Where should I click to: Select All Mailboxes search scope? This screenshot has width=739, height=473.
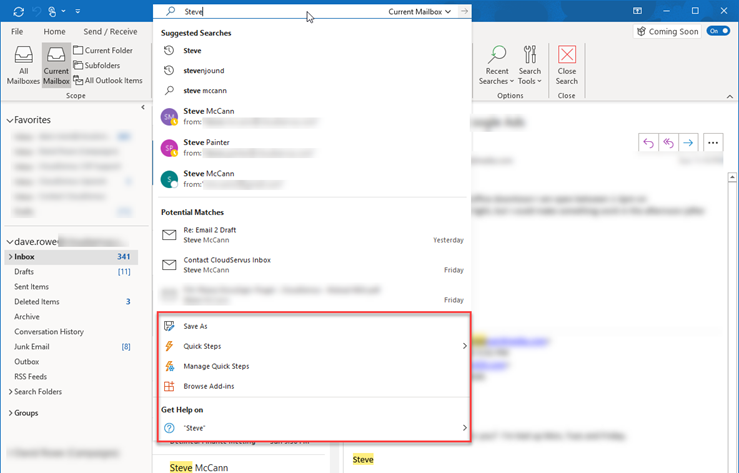[x=23, y=65]
